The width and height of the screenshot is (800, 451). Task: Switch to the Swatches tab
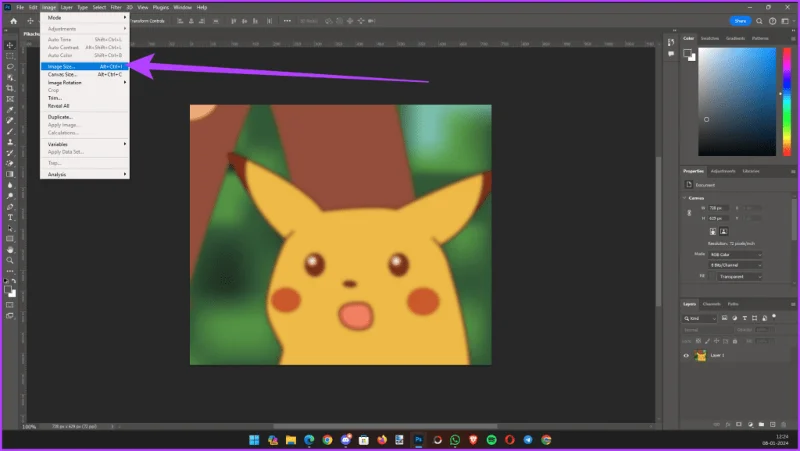pos(709,38)
